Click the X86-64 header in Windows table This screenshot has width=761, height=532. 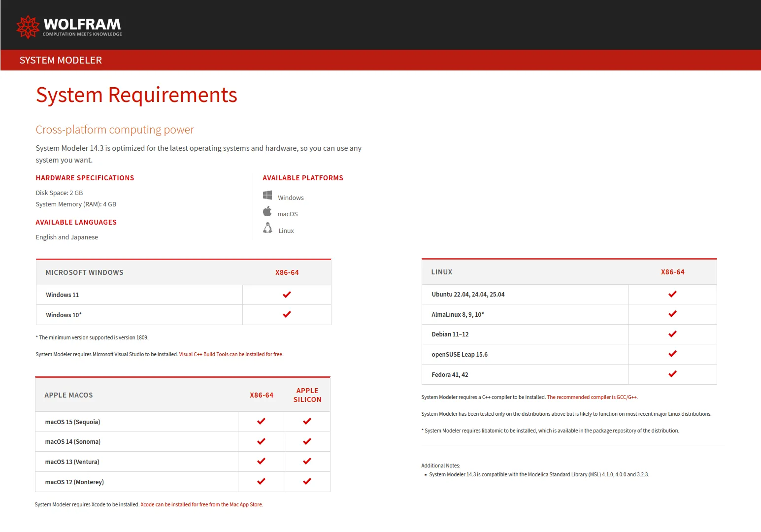tap(287, 272)
